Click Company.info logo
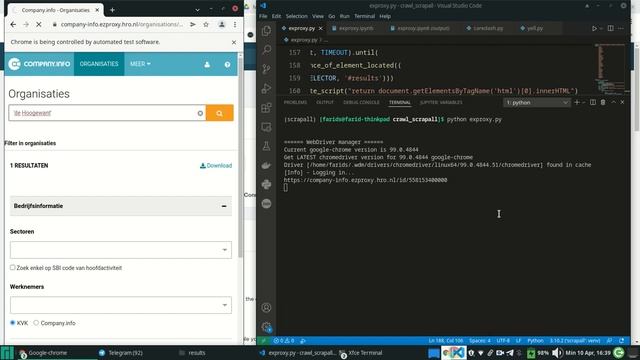 tap(40, 64)
